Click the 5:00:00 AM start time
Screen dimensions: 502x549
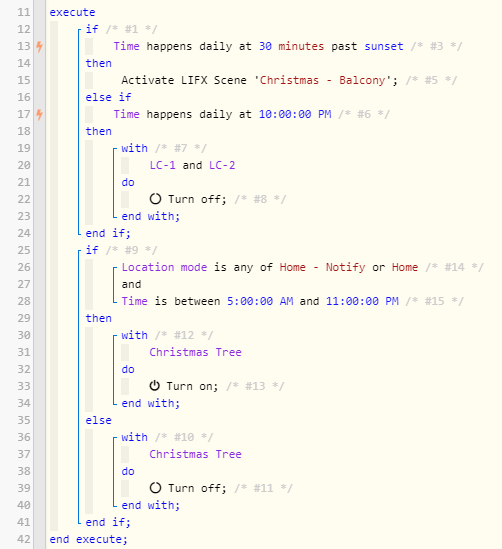click(x=260, y=301)
